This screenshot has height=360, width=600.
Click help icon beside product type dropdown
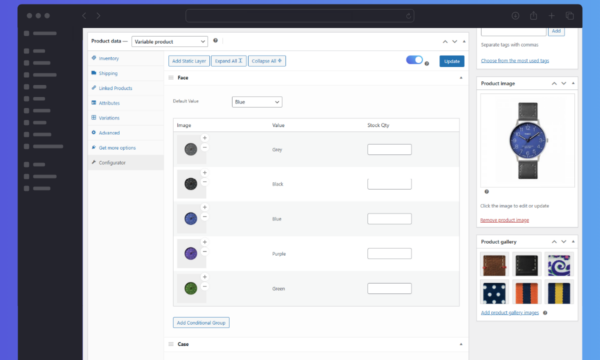[215, 41]
